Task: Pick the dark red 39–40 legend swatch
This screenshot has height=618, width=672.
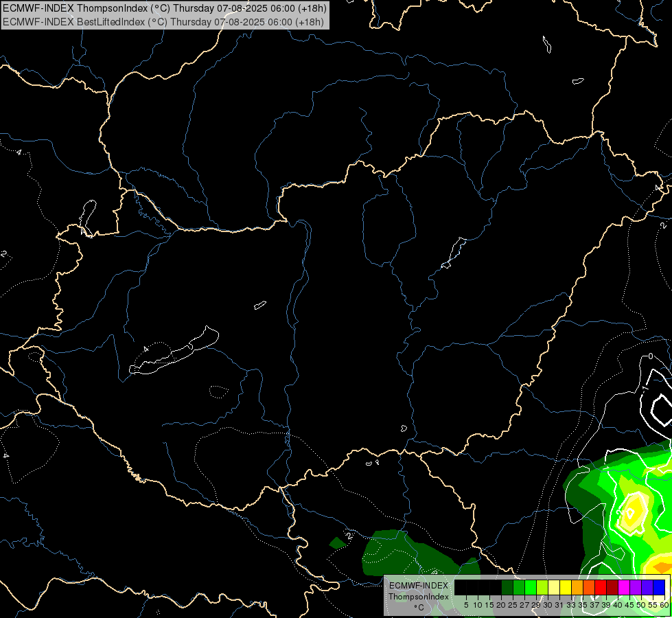Action: [x=612, y=587]
